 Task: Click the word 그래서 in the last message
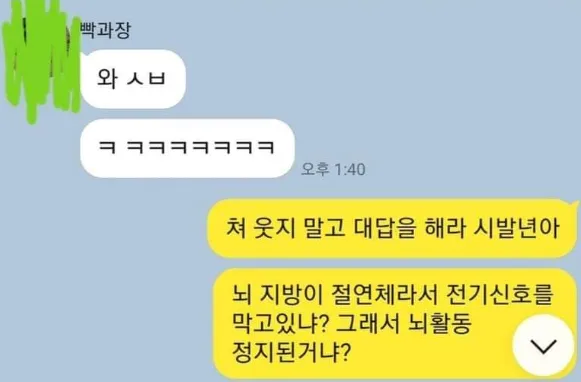tap(369, 323)
